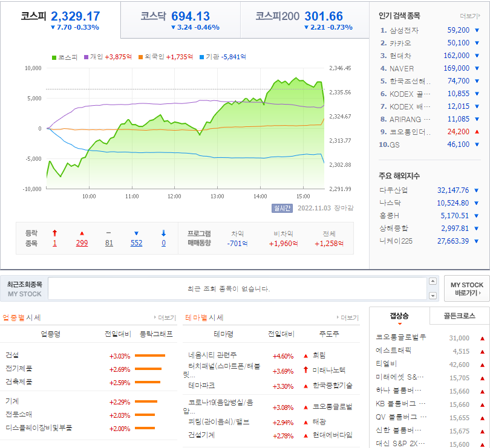Click the green 코스피 legend swatch
This screenshot has height=448, width=490.
click(54, 57)
